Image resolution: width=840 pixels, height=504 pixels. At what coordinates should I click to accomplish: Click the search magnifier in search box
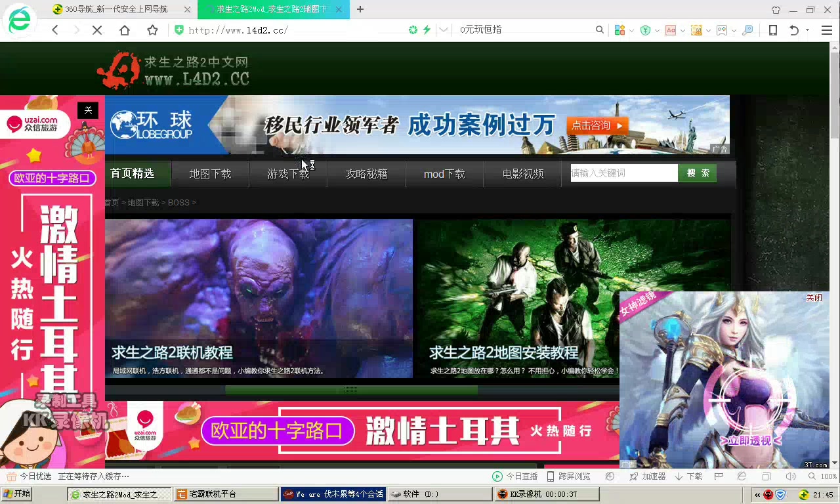(599, 30)
